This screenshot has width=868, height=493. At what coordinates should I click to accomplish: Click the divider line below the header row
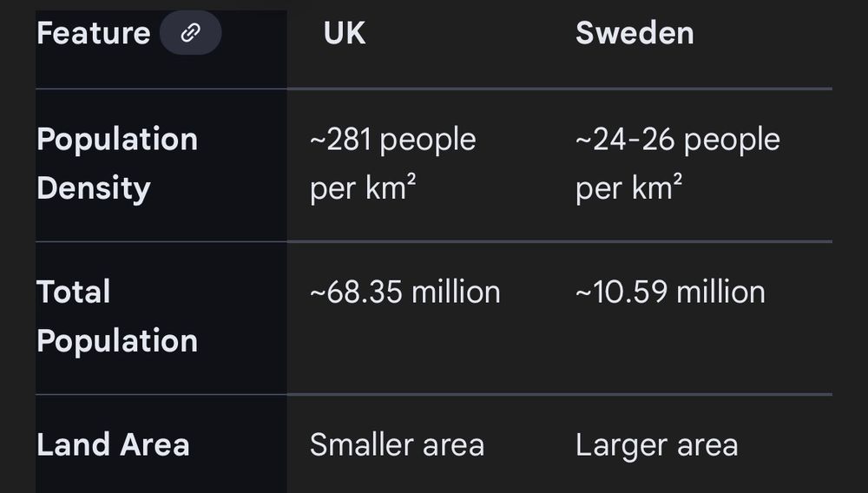tap(559, 89)
